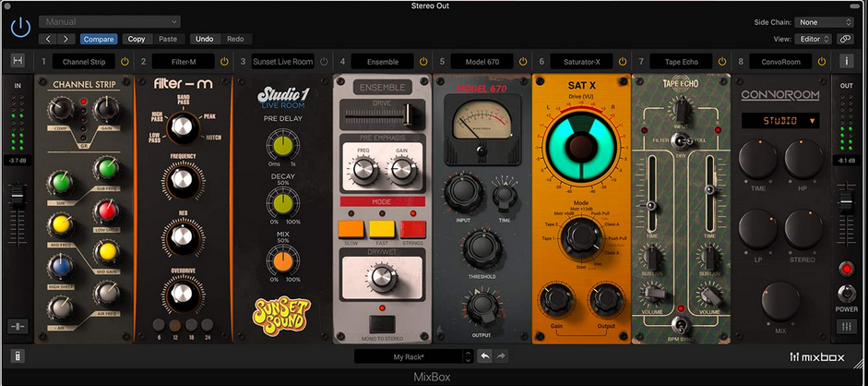Click the Model 670 THRESHOLD knob

coord(482,250)
